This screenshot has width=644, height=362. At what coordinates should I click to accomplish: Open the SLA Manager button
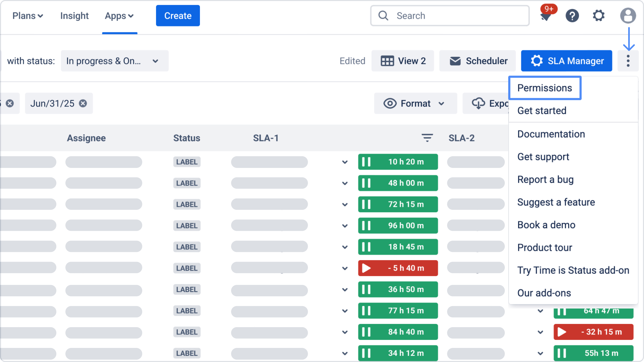click(x=566, y=61)
